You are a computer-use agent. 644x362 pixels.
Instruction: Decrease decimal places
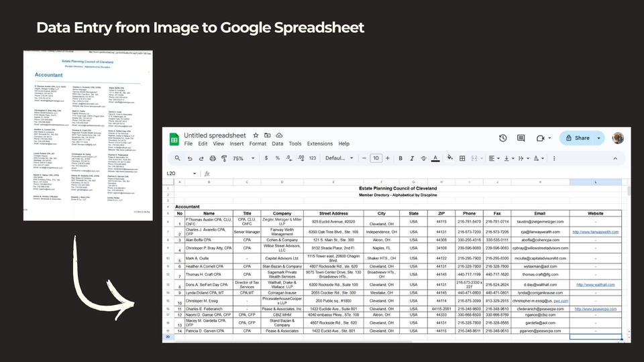289,158
